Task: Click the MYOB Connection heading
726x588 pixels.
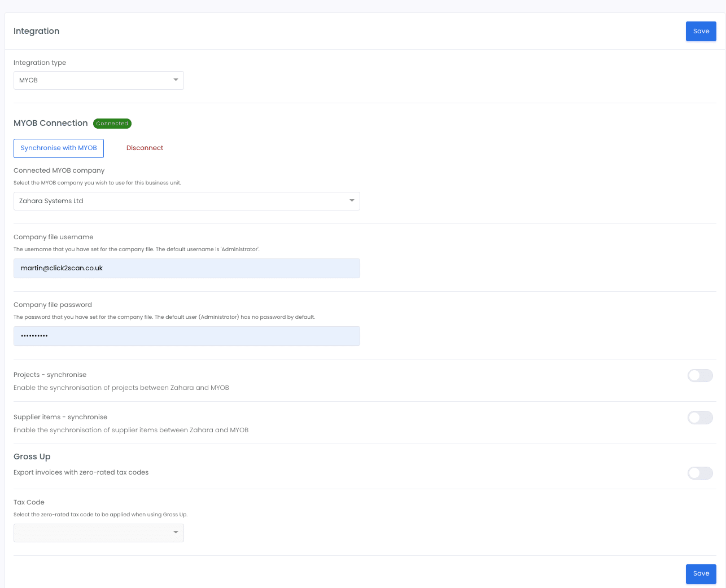Action: pyautogui.click(x=51, y=123)
